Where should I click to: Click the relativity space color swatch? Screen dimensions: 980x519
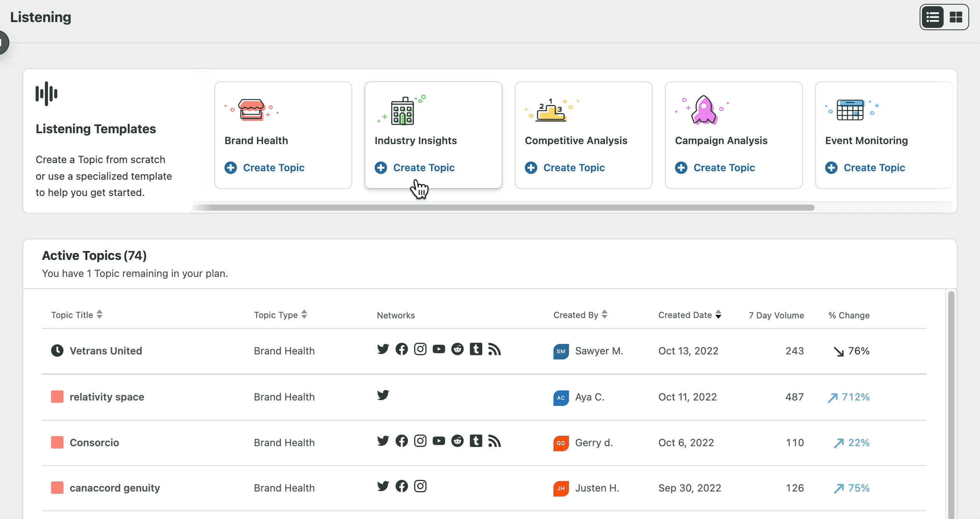click(x=57, y=397)
